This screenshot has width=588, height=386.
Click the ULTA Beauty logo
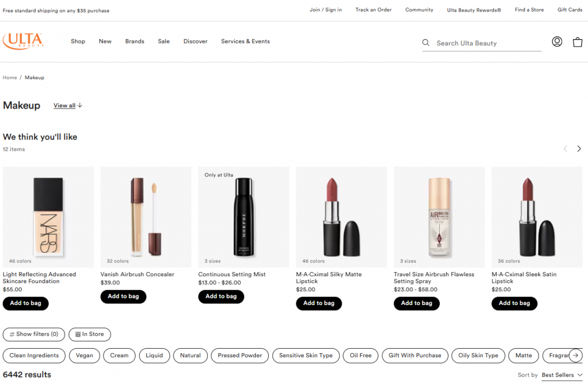coord(23,41)
